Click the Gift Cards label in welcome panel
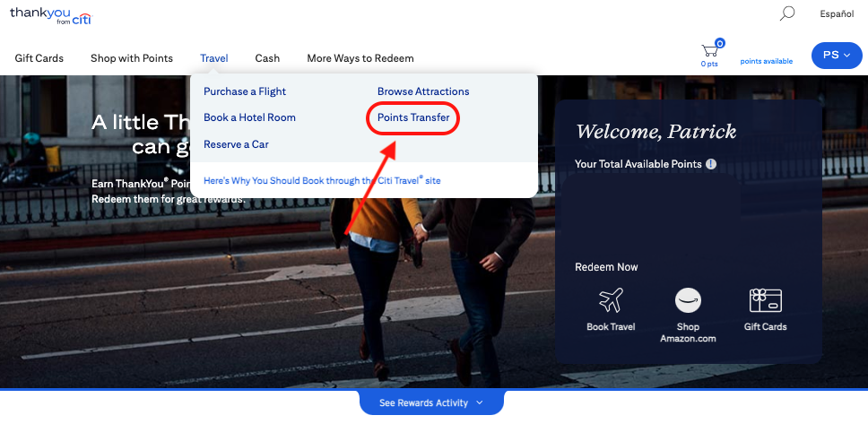 (x=765, y=326)
